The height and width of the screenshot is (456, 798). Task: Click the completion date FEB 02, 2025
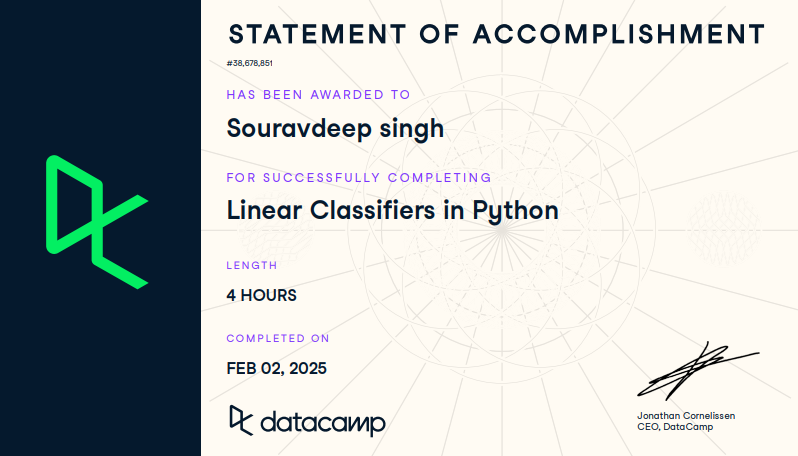[276, 368]
